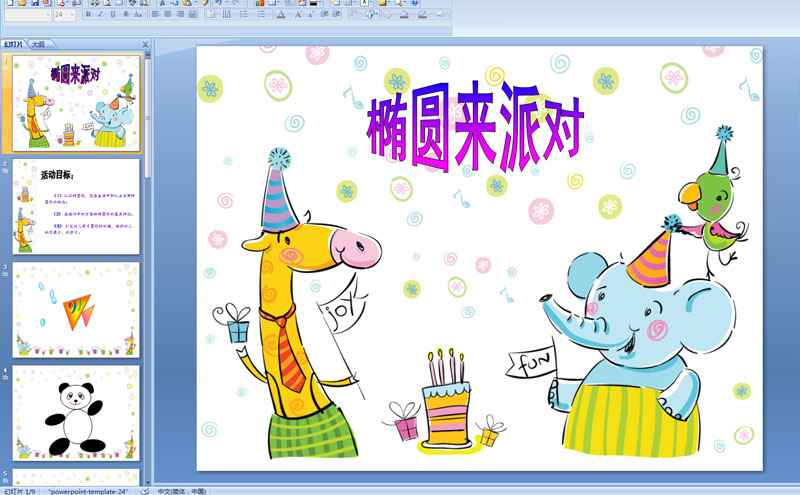The image size is (800, 495).
Task: Select slide 1 thumbnail 椭圆来派对
Action: (76, 103)
